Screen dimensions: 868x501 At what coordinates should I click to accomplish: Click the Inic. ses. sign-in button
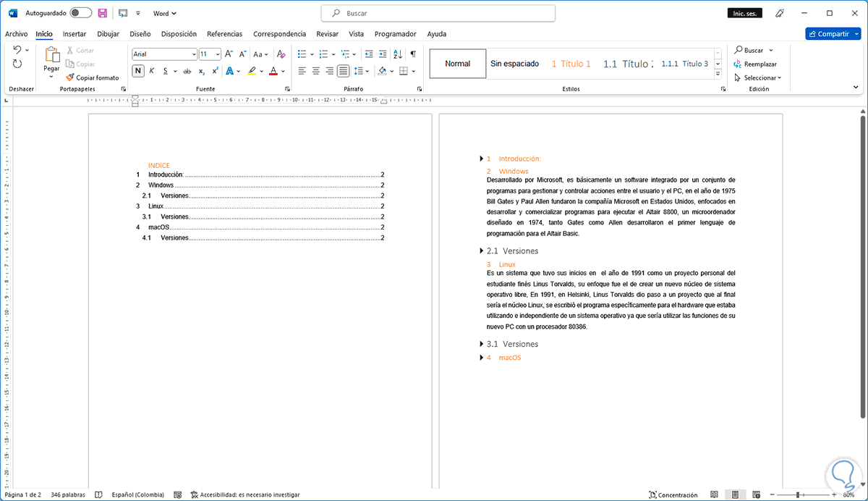745,13
